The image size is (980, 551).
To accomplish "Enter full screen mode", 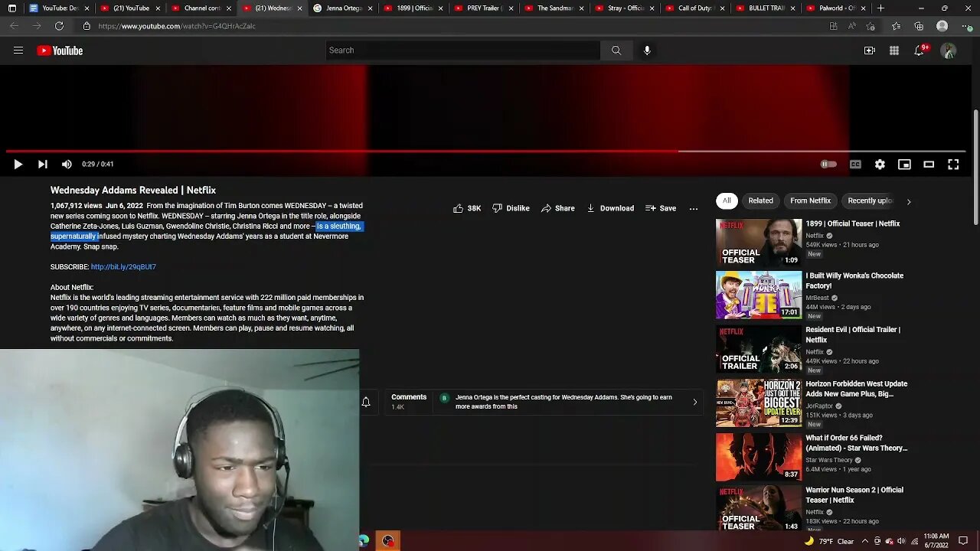I will click(x=953, y=164).
